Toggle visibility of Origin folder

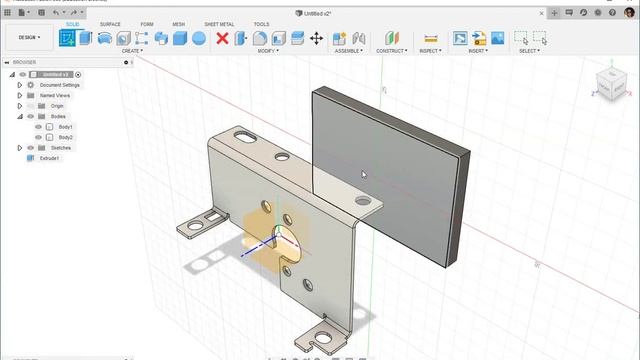[x=31, y=106]
